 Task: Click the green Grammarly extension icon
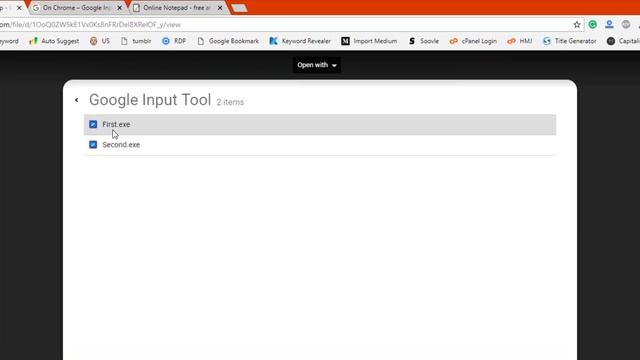coord(593,25)
